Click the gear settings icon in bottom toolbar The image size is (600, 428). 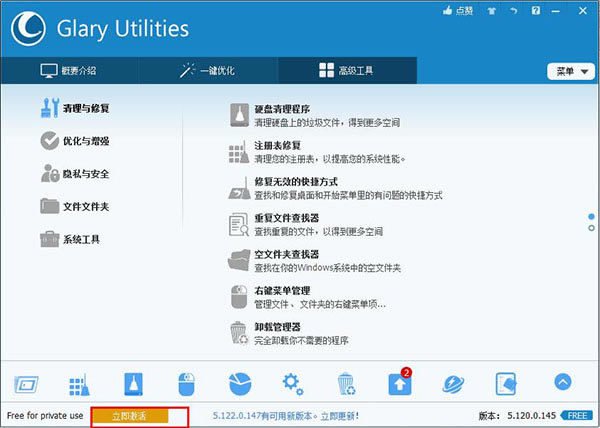tap(293, 382)
